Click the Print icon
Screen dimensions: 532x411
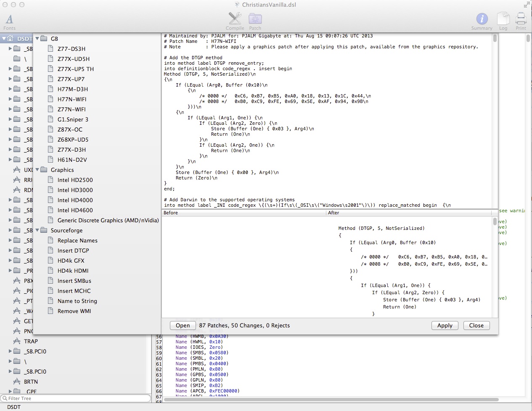(x=521, y=19)
